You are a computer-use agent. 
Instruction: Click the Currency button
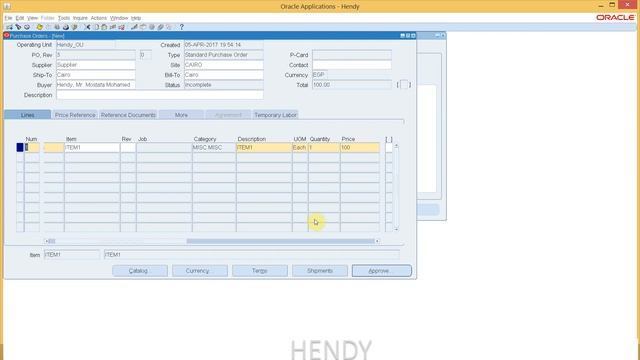tap(200, 271)
